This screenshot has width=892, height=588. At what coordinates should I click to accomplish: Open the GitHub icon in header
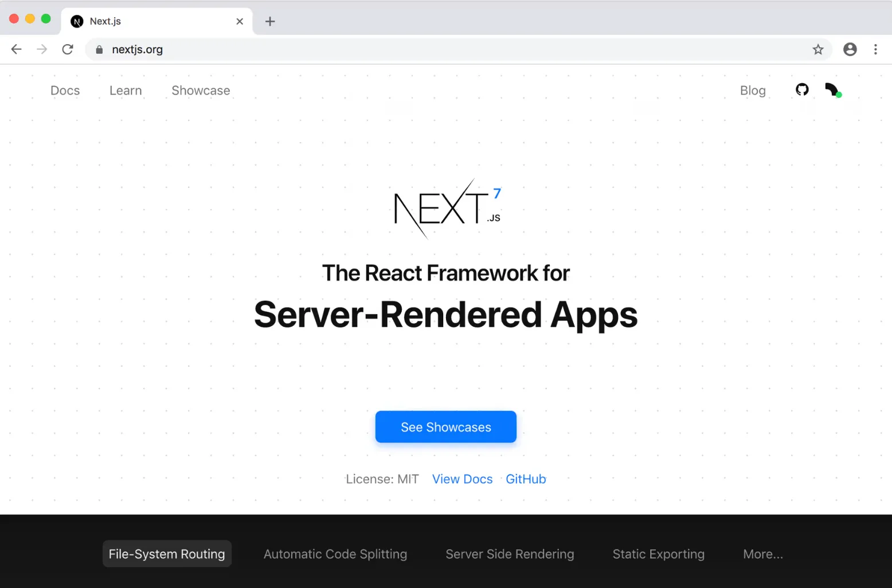tap(802, 89)
